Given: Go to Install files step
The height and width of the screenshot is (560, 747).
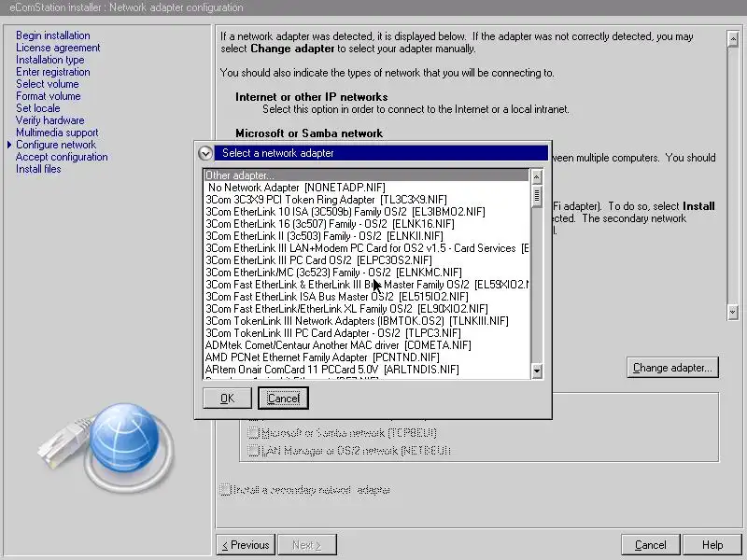Looking at the screenshot, I should (x=38, y=169).
